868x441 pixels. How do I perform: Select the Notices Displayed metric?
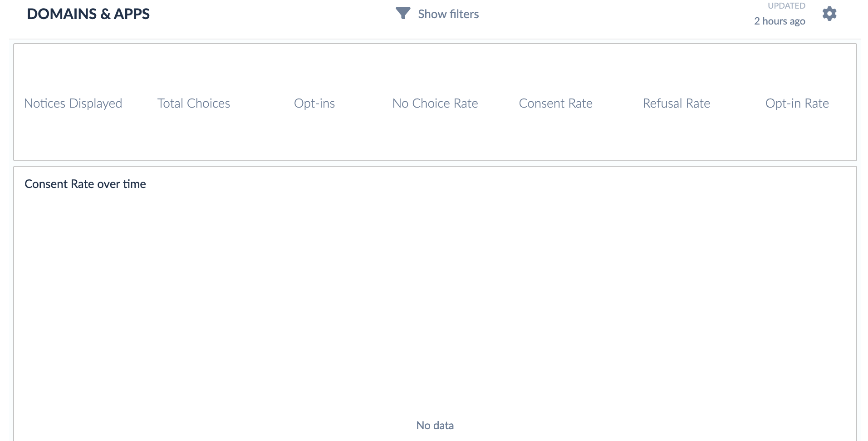(73, 104)
